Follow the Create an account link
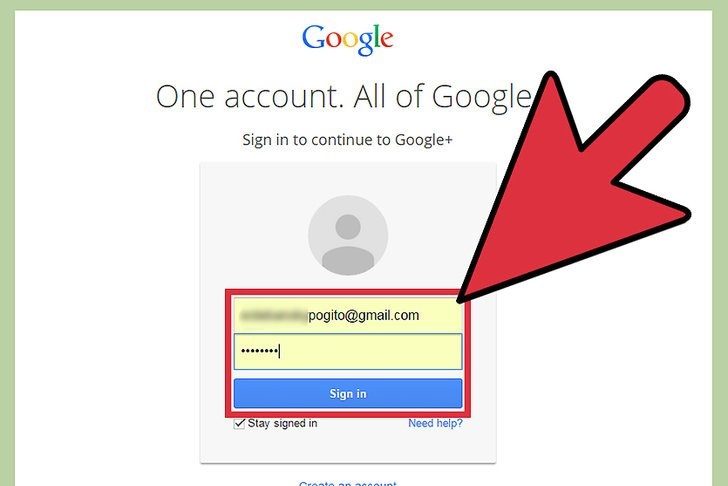The width and height of the screenshot is (728, 486). pyautogui.click(x=347, y=483)
